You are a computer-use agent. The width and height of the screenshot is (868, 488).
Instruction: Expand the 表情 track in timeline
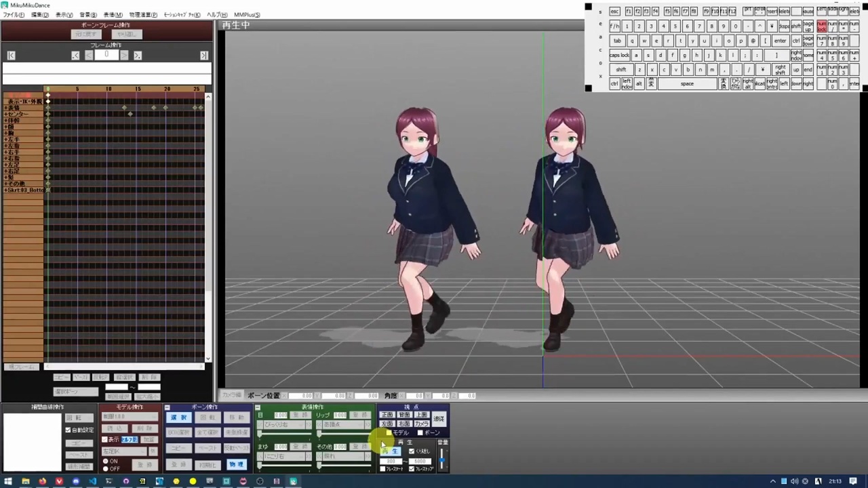(5, 108)
